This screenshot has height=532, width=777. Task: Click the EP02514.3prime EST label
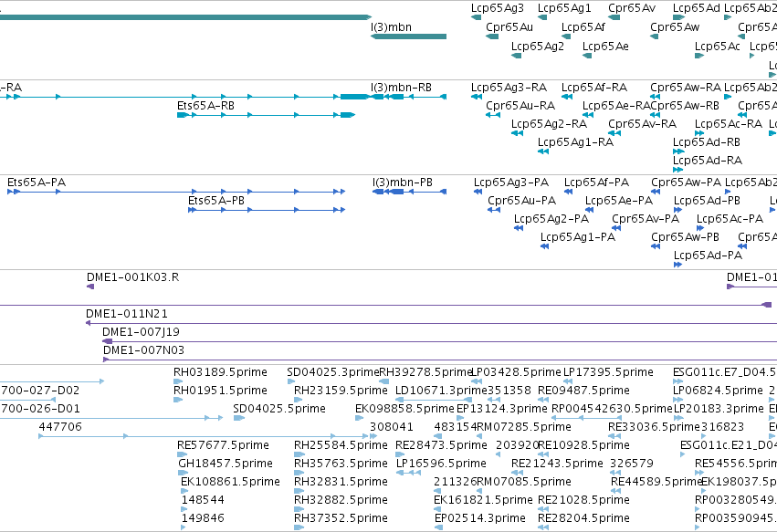[480, 518]
